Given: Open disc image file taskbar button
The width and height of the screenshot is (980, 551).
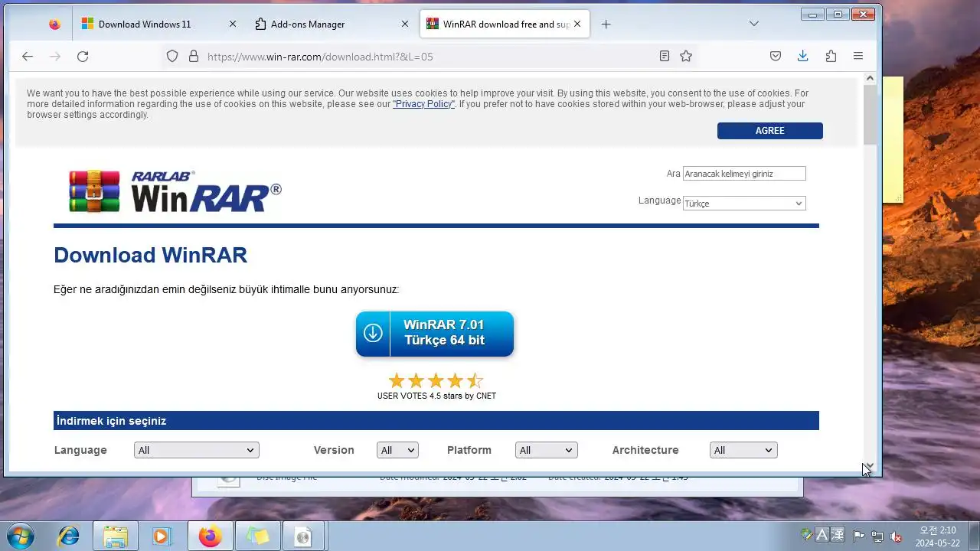Looking at the screenshot, I should (x=304, y=536).
